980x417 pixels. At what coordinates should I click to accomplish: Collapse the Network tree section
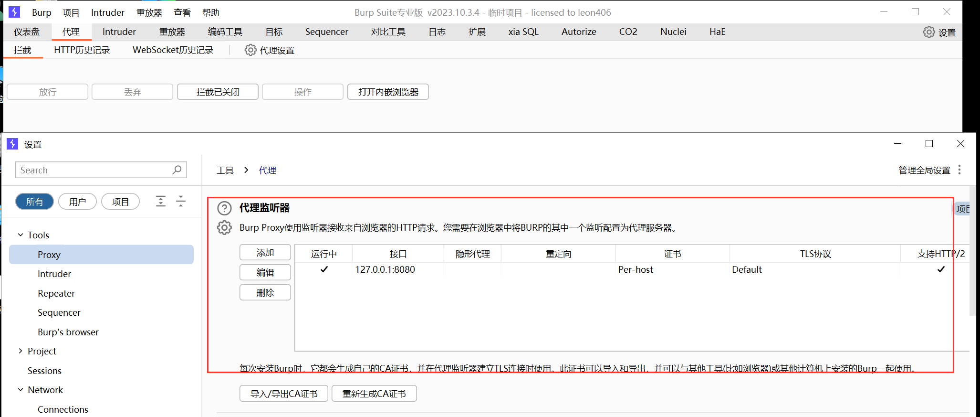(21, 389)
